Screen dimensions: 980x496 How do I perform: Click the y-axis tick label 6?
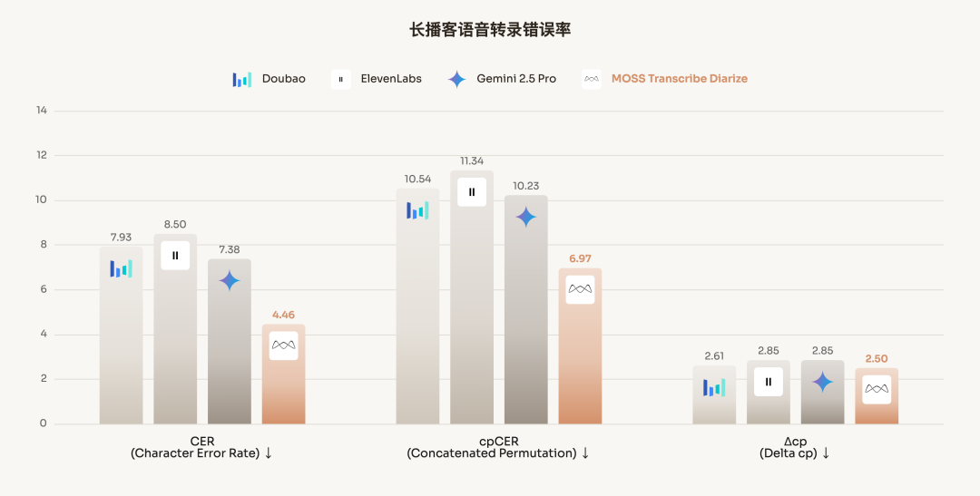point(44,289)
